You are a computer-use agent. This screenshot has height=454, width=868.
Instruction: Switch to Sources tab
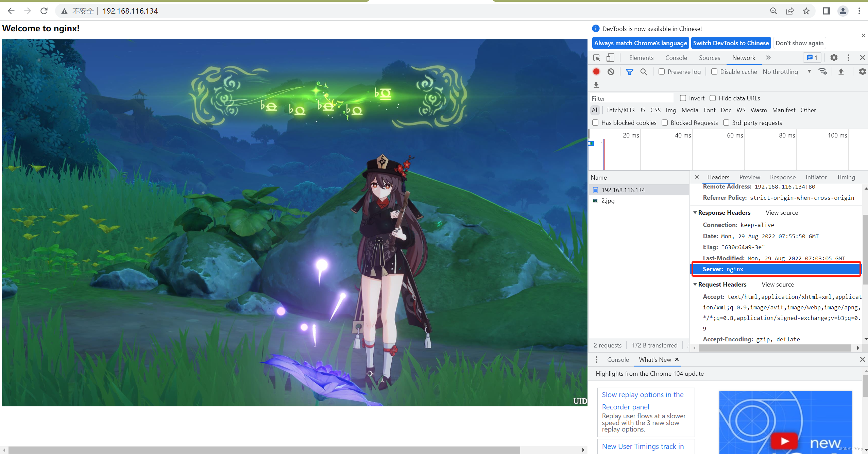tap(709, 58)
